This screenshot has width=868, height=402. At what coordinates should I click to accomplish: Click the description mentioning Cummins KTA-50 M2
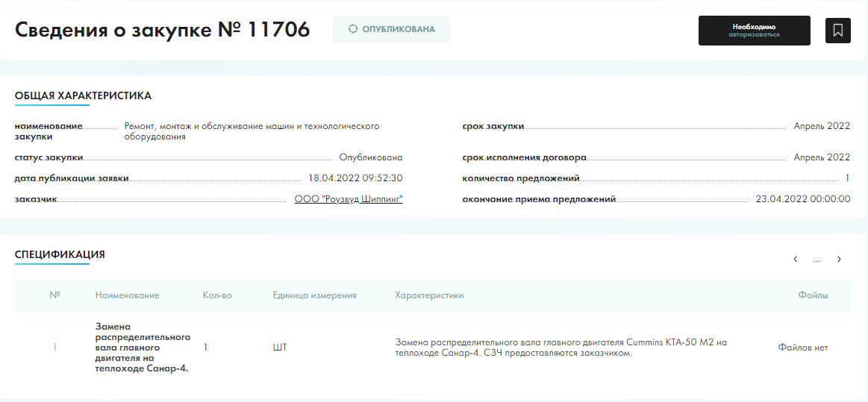pyautogui.click(x=561, y=348)
